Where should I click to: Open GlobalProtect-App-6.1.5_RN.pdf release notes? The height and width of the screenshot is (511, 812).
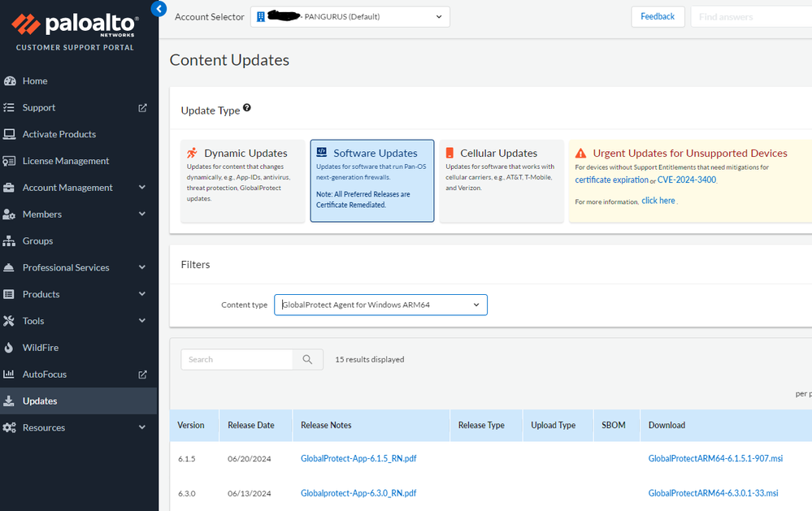coord(358,458)
